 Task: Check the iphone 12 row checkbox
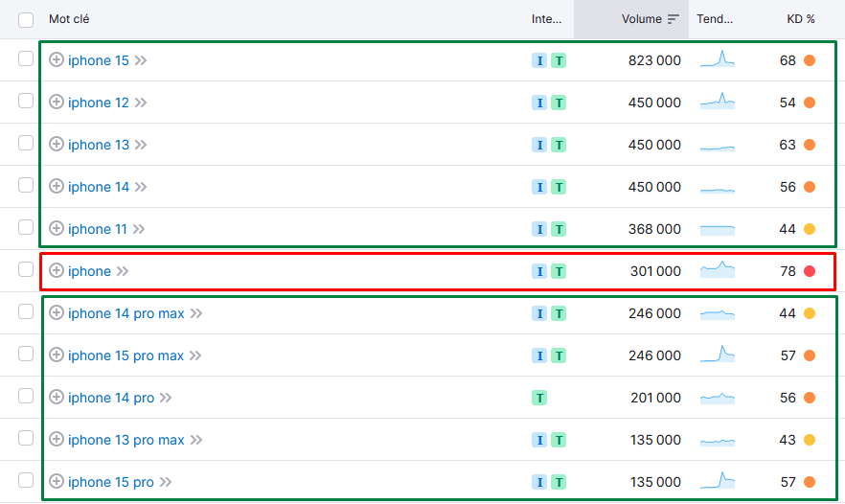click(x=26, y=101)
